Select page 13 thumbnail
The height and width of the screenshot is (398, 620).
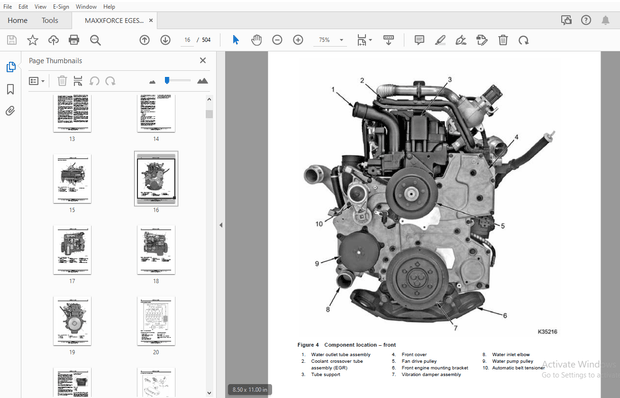[72, 113]
